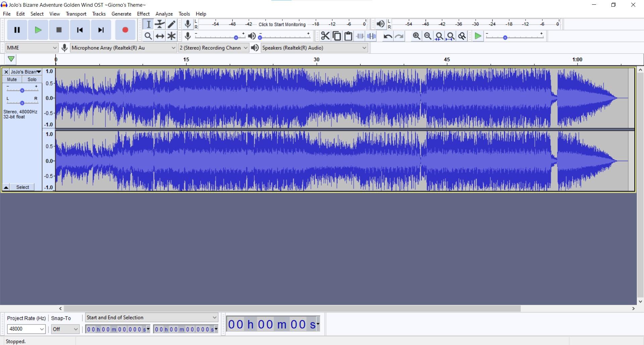The height and width of the screenshot is (345, 644).
Task: Fit selection to width icon
Action: click(x=439, y=36)
